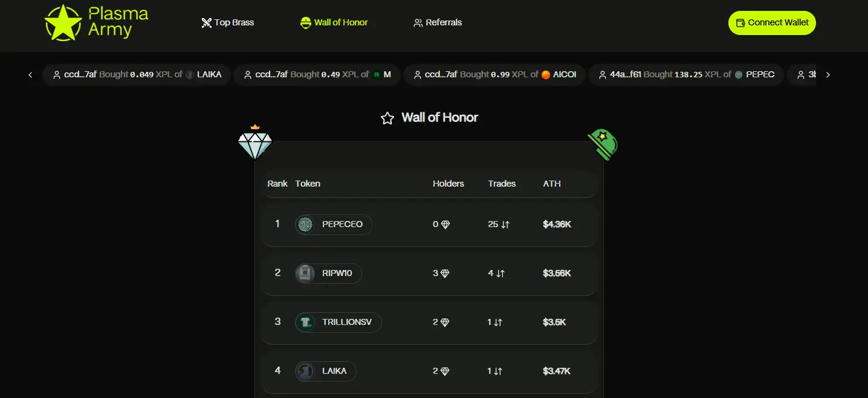Viewport: 868px width, 398px height.
Task: Click the Plasma Army star logo
Action: (63, 23)
